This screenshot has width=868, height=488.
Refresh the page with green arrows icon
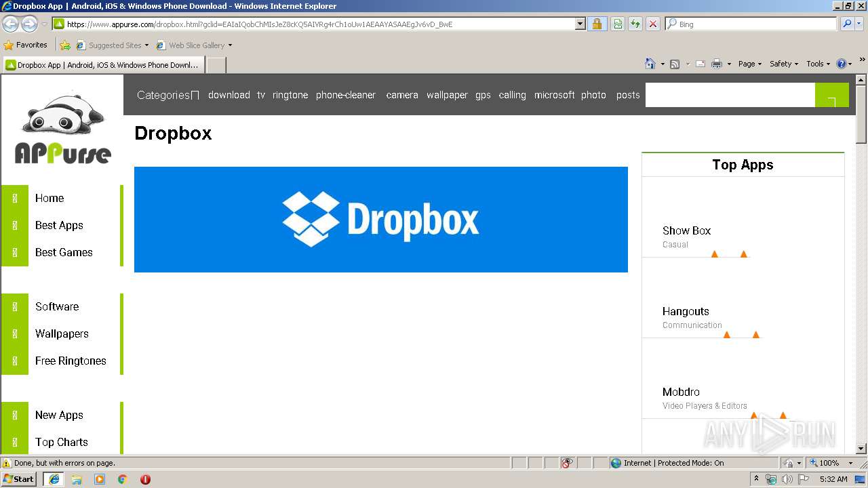[x=635, y=24]
